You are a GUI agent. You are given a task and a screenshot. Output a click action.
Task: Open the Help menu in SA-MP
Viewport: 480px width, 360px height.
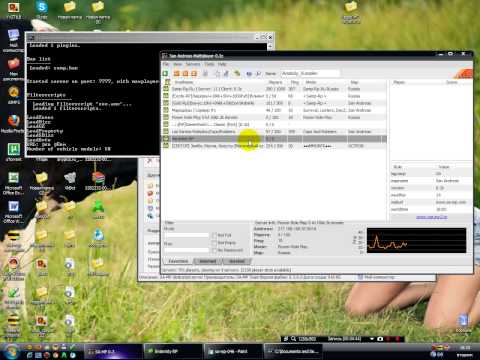pyautogui.click(x=222, y=64)
